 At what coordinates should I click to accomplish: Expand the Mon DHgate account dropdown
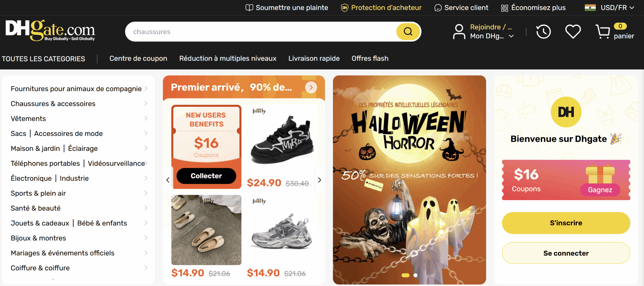click(x=511, y=36)
